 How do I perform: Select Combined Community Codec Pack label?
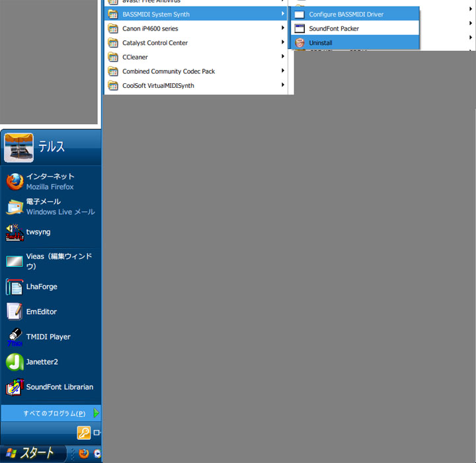tap(169, 71)
